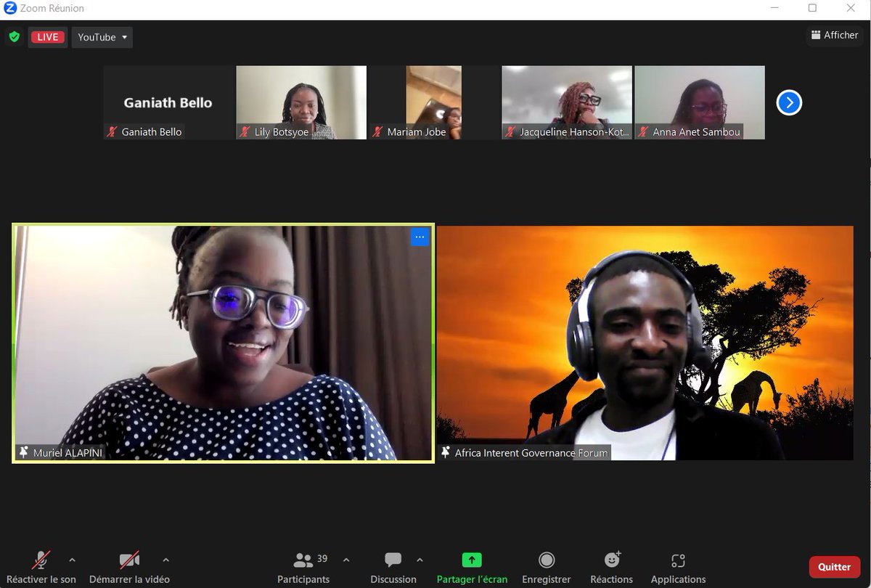
Task: Leave the meeting with Quitter
Action: click(835, 567)
